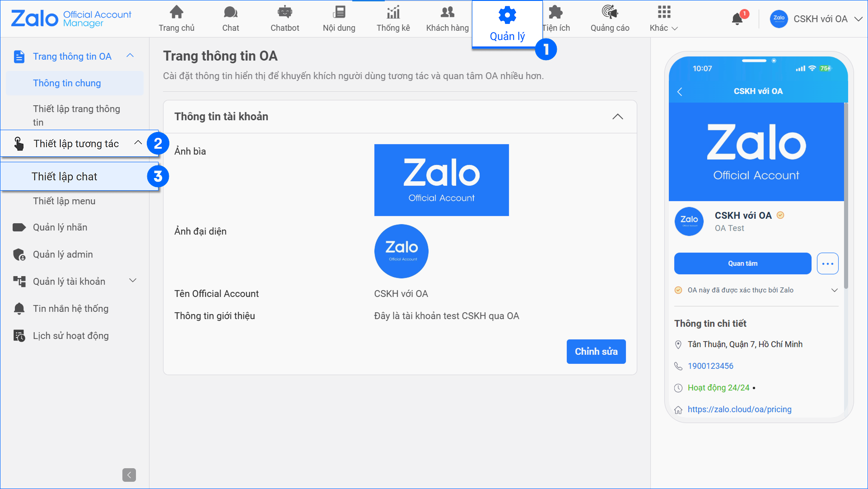Click the Tiện ích puzzle icon
868x489 pixels.
click(x=555, y=12)
